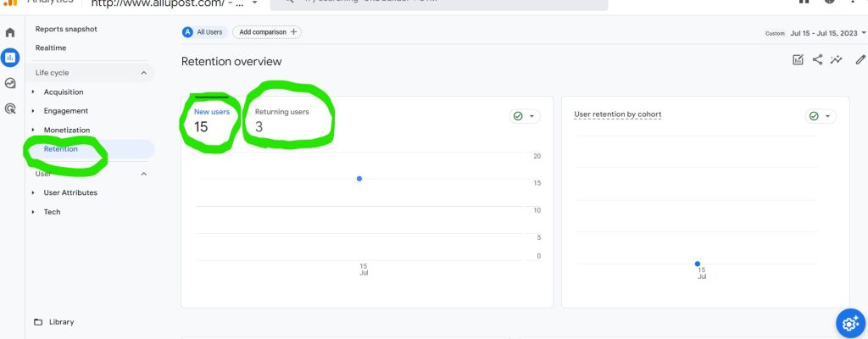868x339 pixels.
Task: Select the New users metric tab
Action: pos(211,119)
